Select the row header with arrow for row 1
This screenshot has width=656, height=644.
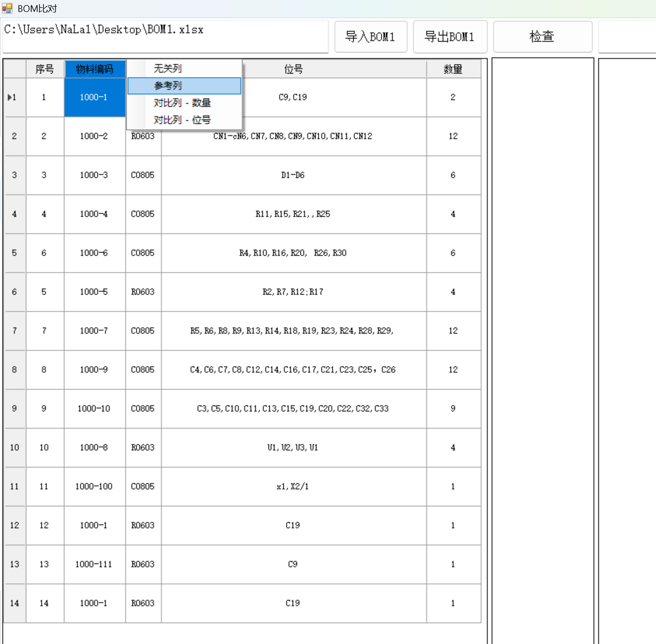(x=15, y=98)
